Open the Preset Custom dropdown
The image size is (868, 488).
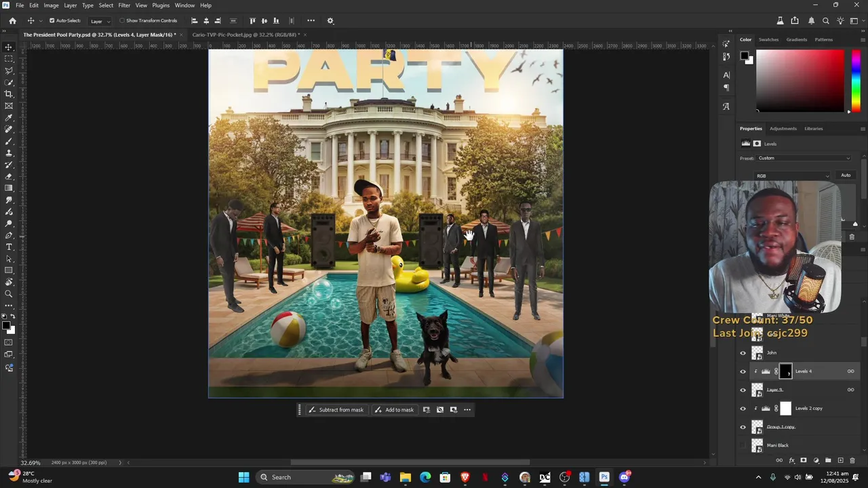click(804, 158)
